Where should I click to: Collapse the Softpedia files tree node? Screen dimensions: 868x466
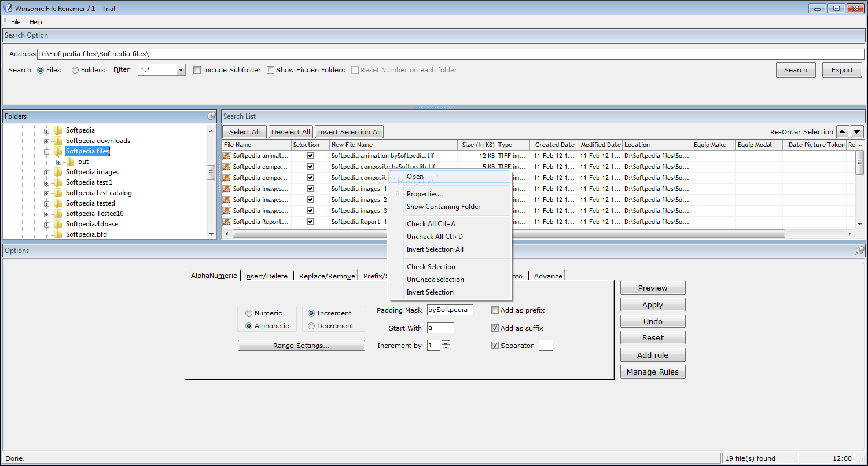46,151
